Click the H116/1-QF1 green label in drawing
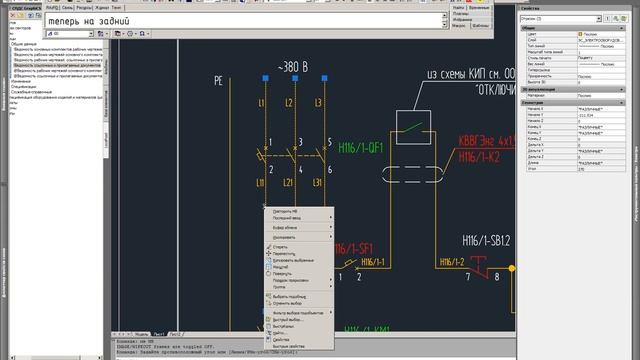Screen dimensions: 640x360 point(361,148)
